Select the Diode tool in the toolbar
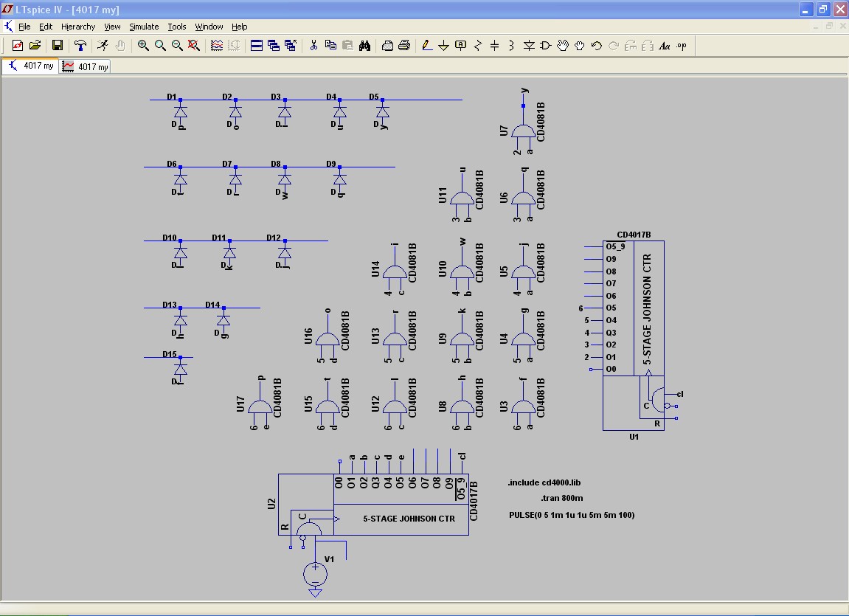The height and width of the screenshot is (616, 849). click(x=528, y=46)
